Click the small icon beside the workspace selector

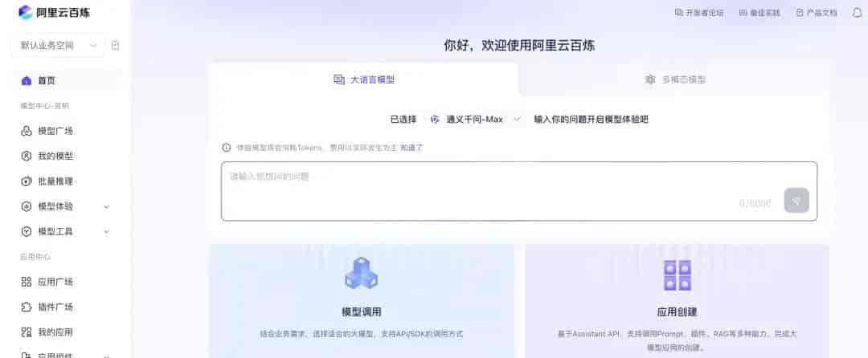[115, 45]
